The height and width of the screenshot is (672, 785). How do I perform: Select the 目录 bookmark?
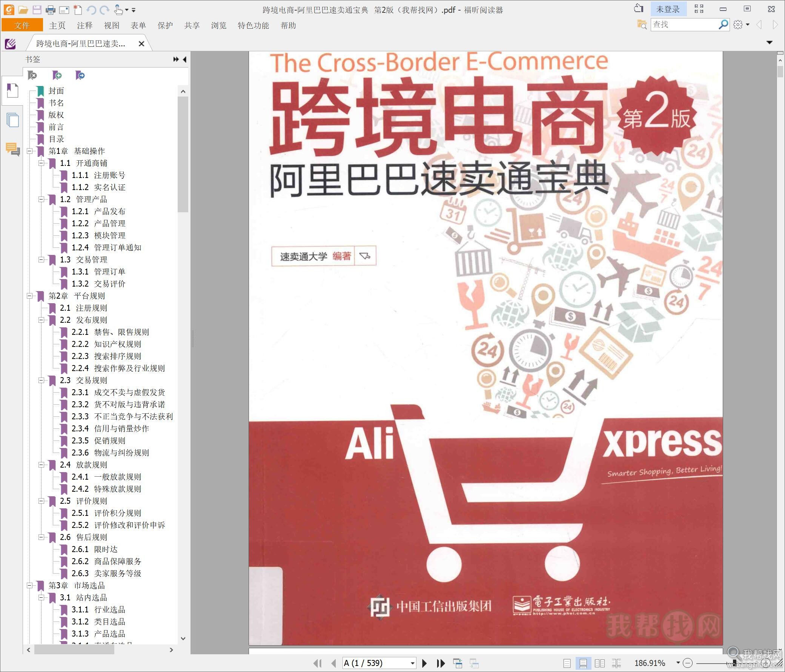56,139
